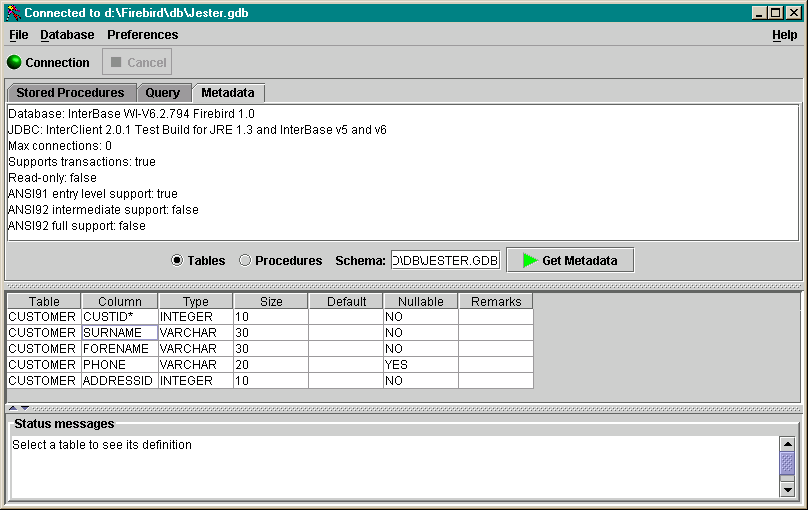Open the Database menu
Viewport: 808px width, 510px height.
click(x=67, y=35)
